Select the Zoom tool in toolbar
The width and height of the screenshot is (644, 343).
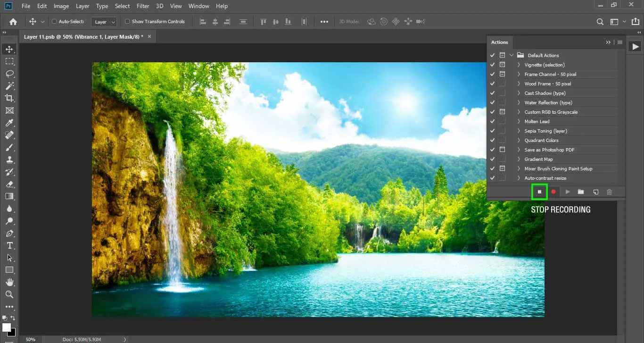pyautogui.click(x=9, y=294)
